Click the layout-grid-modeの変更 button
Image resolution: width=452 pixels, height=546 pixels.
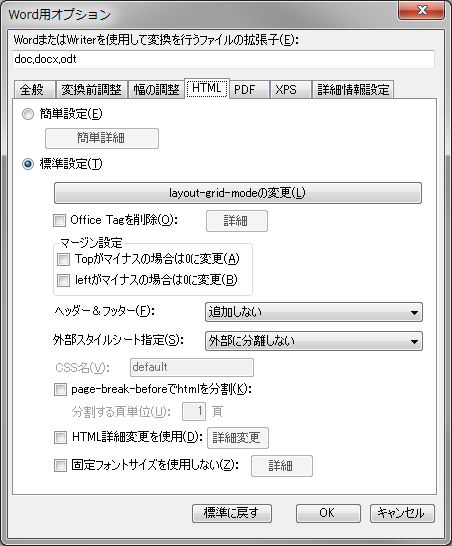tap(238, 193)
